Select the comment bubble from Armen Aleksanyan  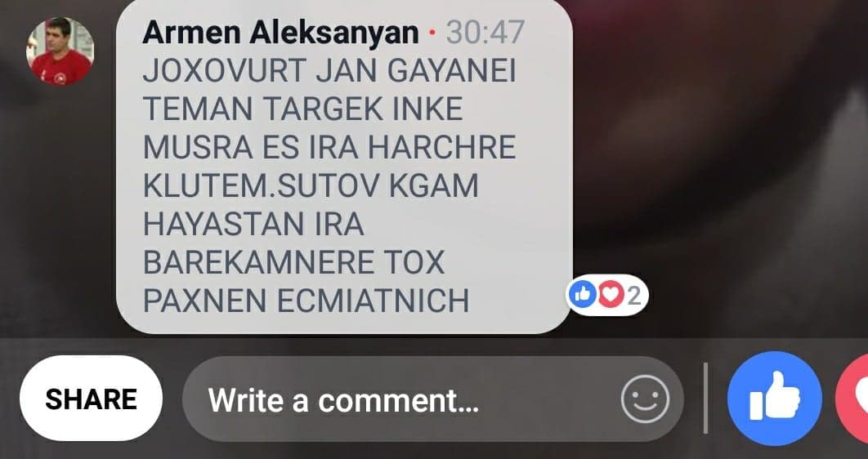coord(344,165)
